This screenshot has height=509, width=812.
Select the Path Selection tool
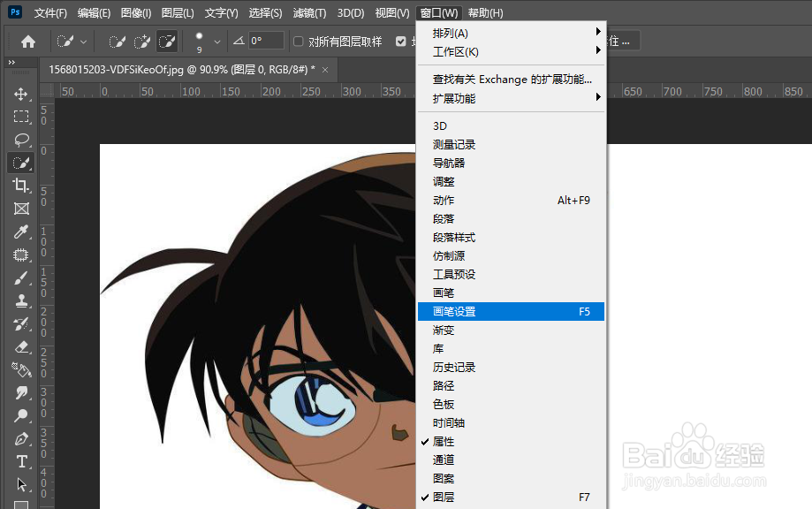click(21, 484)
